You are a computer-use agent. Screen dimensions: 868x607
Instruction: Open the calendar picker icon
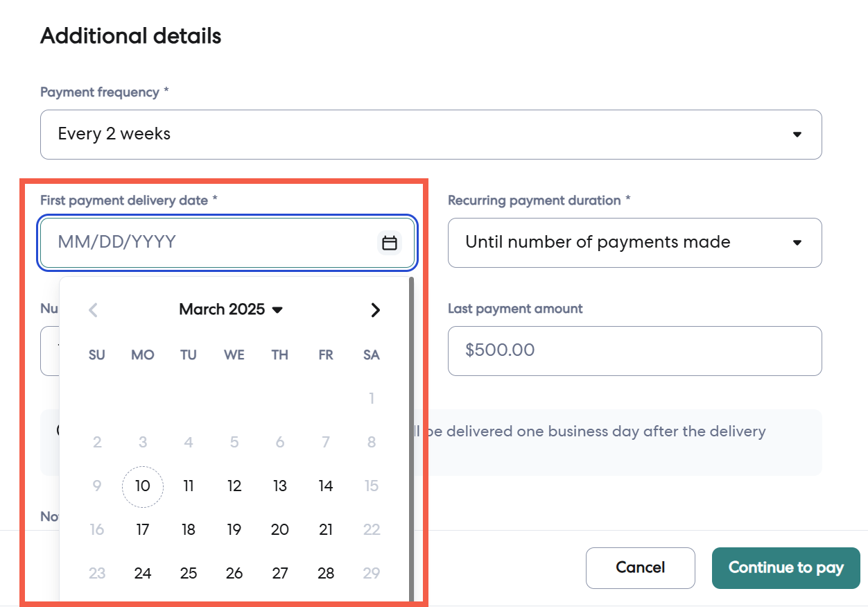(390, 243)
